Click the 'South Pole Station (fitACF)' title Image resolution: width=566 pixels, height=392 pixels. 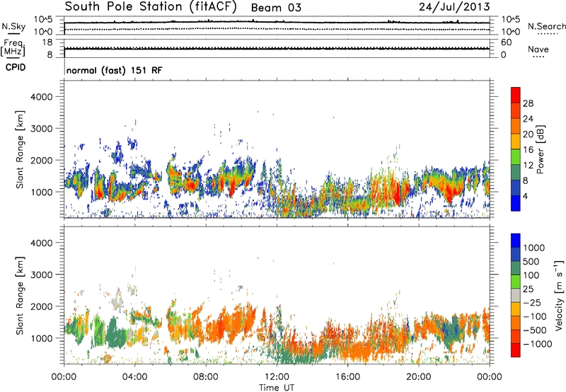151,7
